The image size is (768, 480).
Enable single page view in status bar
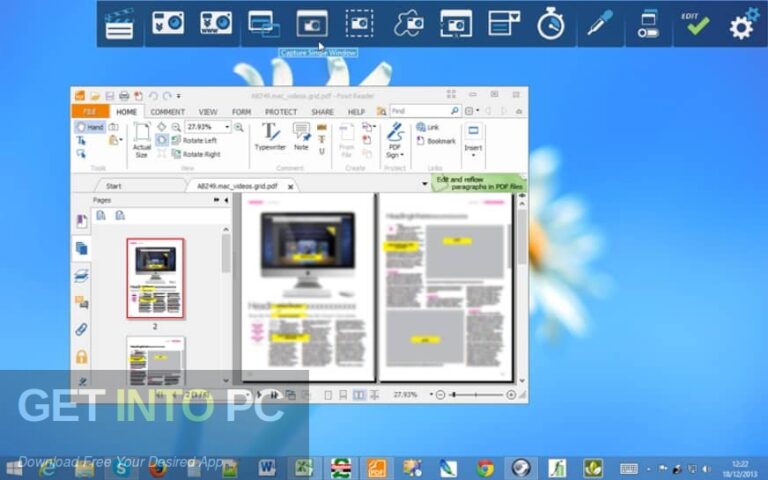(x=328, y=395)
